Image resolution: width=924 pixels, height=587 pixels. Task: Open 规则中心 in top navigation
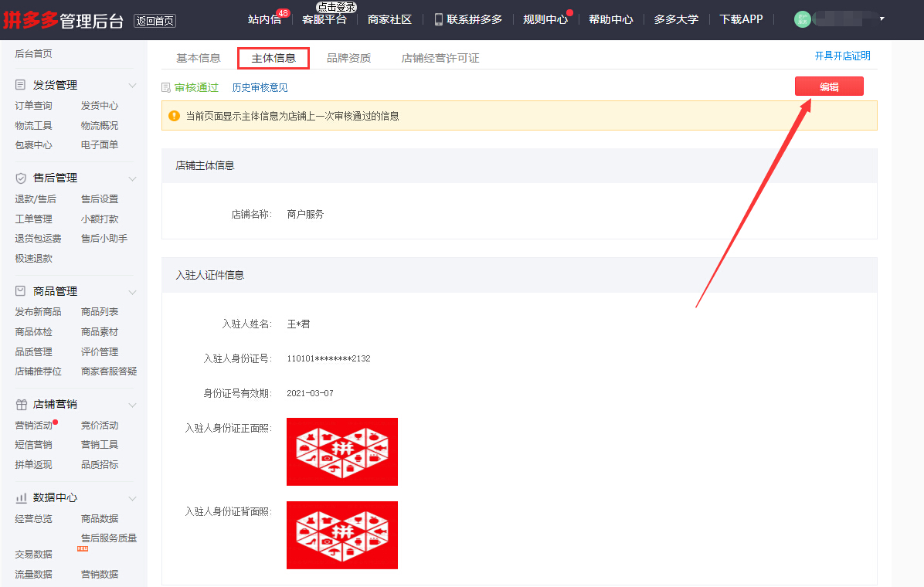[545, 19]
